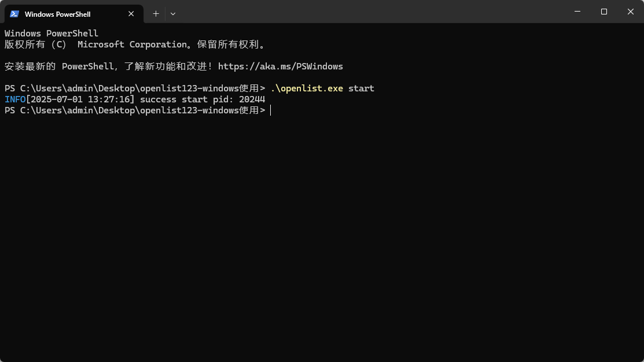The width and height of the screenshot is (644, 362).
Task: Click the 2025-07-01 13:27:16 timestamp
Action: click(80, 99)
